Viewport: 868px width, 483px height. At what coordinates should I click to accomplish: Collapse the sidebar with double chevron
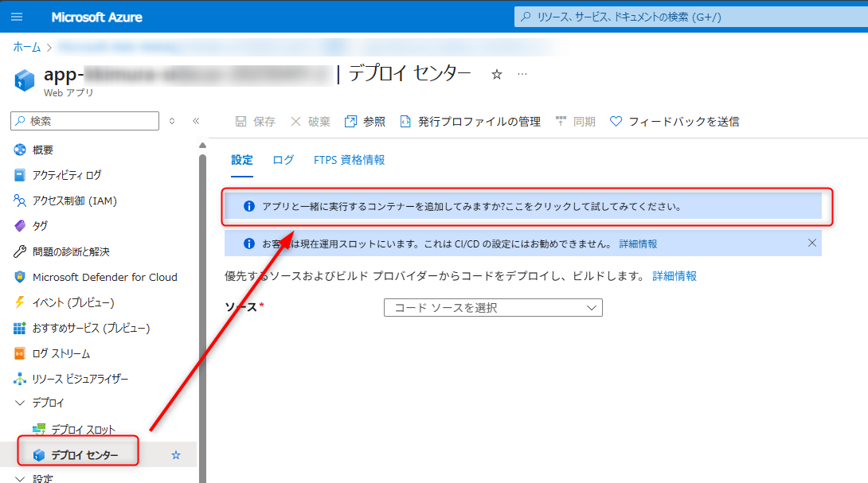(x=196, y=121)
